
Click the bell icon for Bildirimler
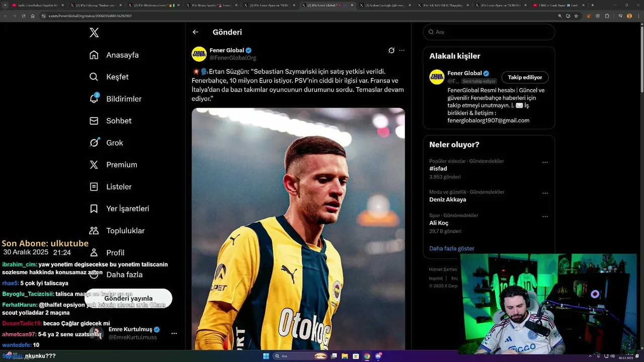tap(94, 99)
